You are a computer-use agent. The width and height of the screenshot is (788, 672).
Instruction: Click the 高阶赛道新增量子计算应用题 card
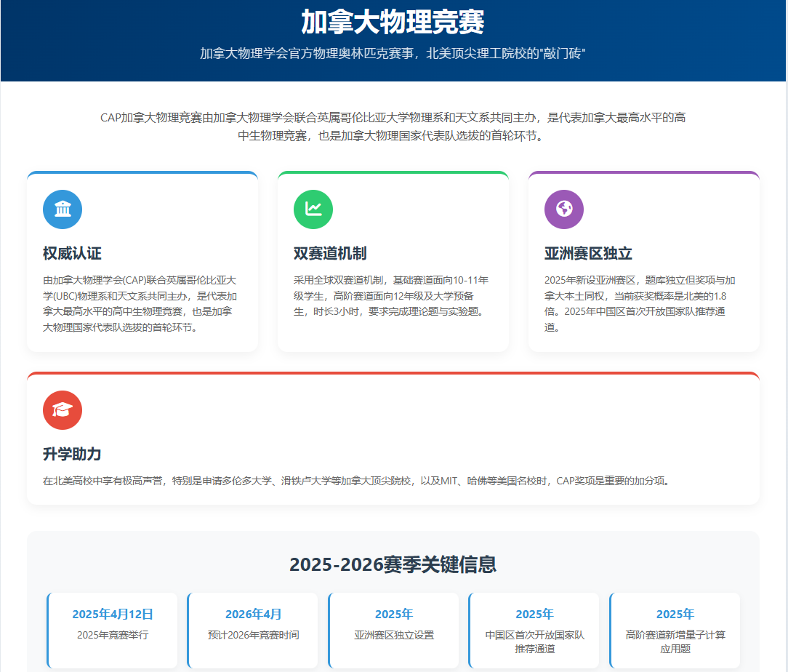point(675,630)
